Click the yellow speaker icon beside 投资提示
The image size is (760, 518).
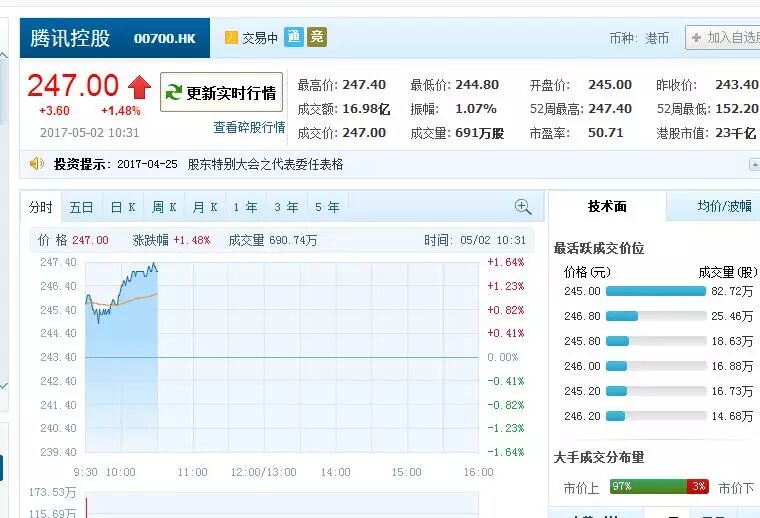37,164
